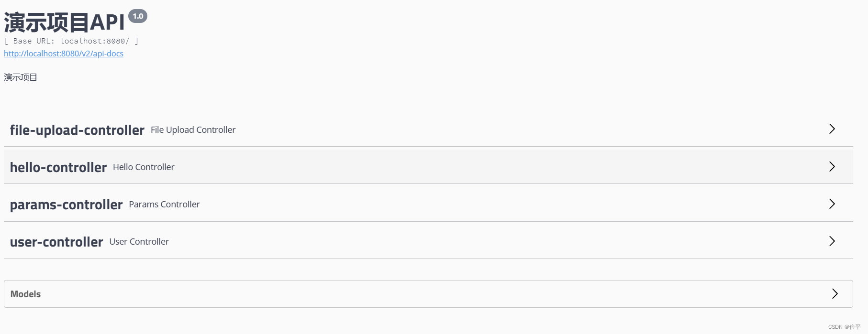Expand hello-controller using its chevron arrow
This screenshot has width=868, height=334.
(832, 166)
